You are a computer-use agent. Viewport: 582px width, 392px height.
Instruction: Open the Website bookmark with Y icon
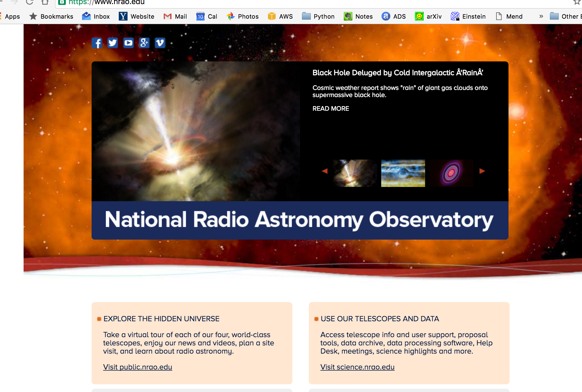[x=136, y=16]
